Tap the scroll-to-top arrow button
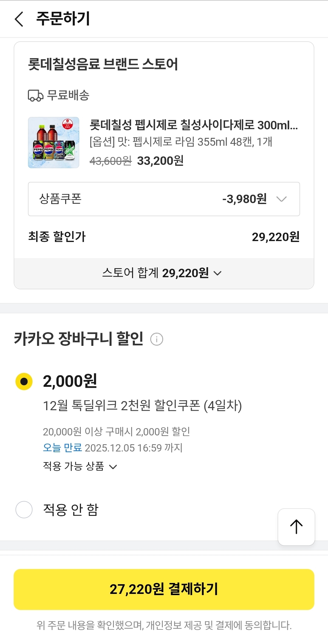Viewport: 328px width, 644px height. (296, 527)
